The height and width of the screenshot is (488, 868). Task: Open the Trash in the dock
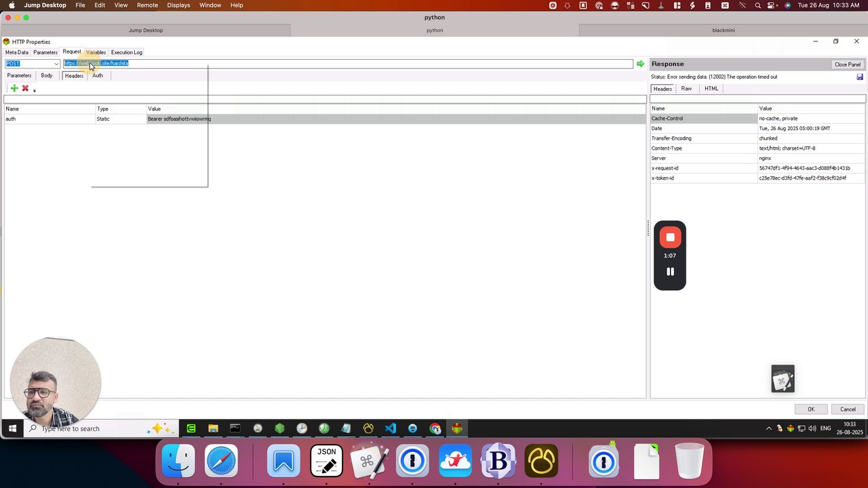pos(690,461)
